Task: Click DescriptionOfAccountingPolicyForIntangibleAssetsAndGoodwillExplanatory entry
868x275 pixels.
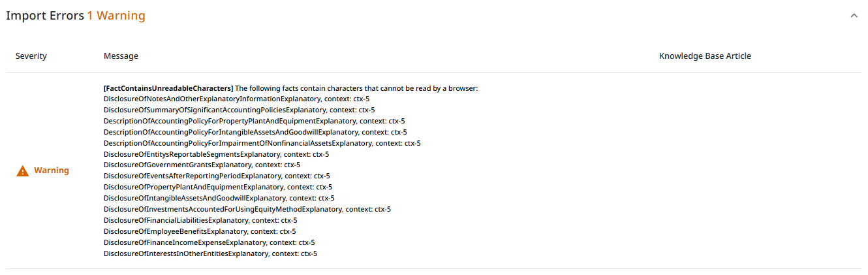Action: click(255, 132)
